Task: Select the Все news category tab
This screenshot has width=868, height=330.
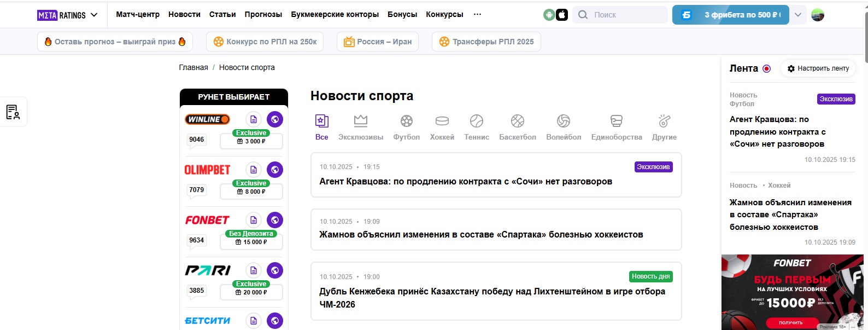Action: (x=322, y=128)
